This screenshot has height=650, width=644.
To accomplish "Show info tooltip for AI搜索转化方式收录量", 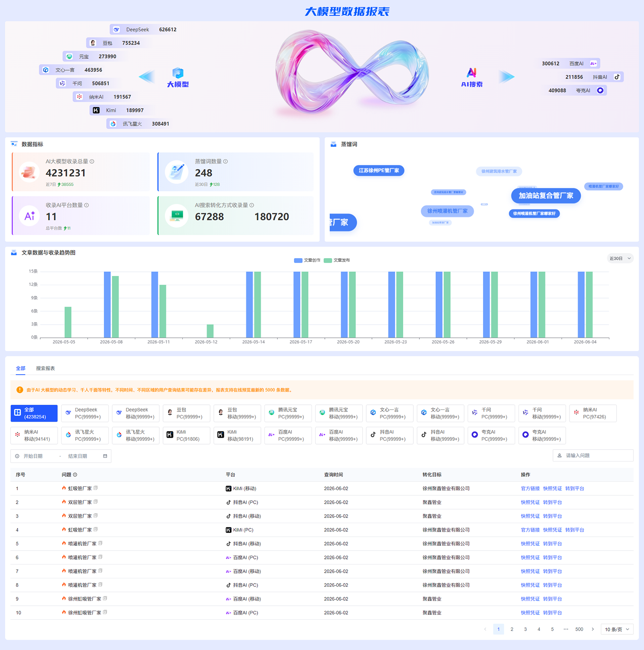I will point(252,205).
